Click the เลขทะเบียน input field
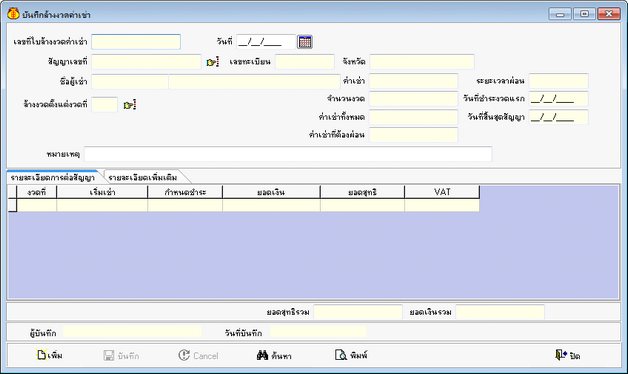 tap(305, 62)
